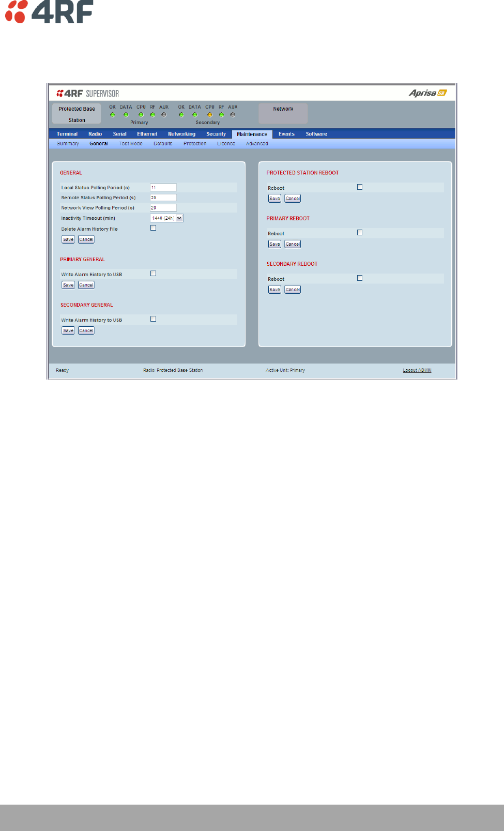Open the Software menu
The height and width of the screenshot is (831, 504).
(x=316, y=134)
